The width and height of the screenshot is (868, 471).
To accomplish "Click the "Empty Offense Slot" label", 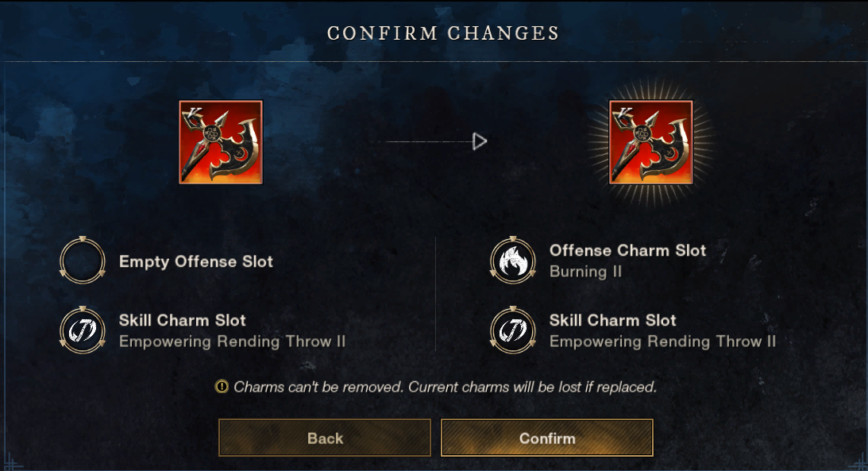I will pyautogui.click(x=196, y=261).
